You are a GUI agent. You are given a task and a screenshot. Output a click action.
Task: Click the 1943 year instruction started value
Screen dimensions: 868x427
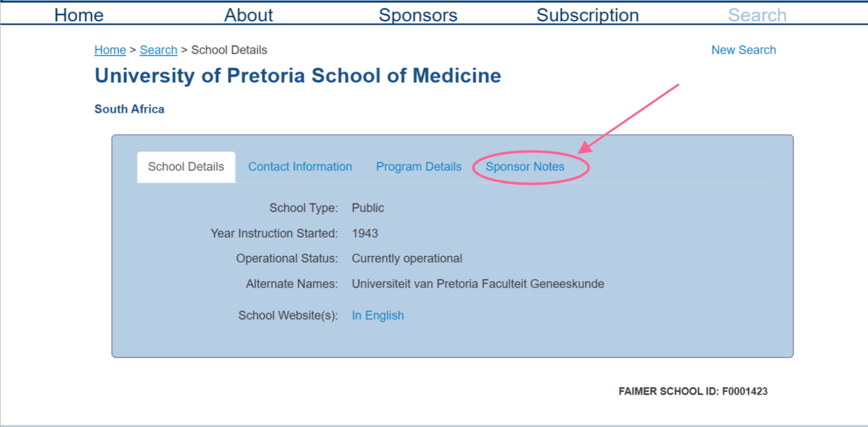click(365, 233)
